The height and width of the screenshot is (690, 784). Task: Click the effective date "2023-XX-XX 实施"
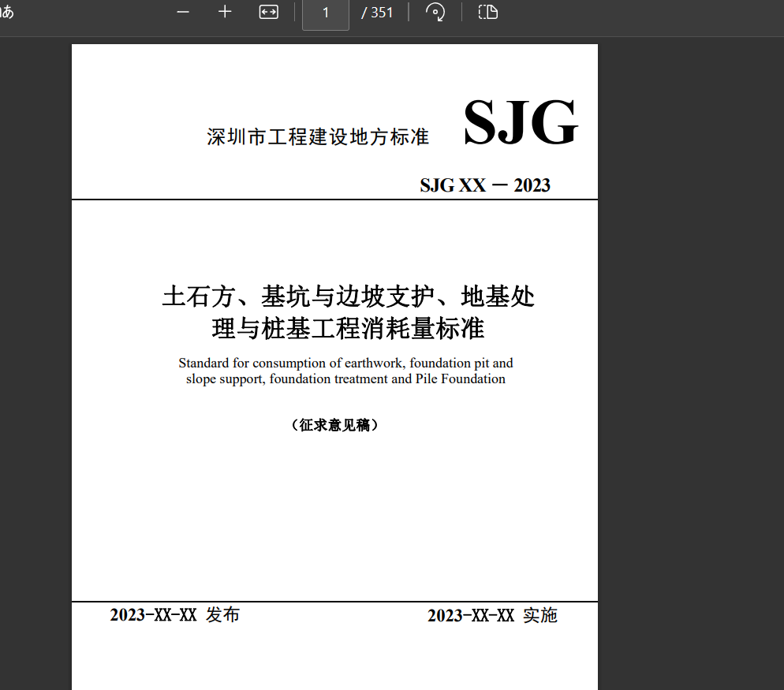point(492,616)
